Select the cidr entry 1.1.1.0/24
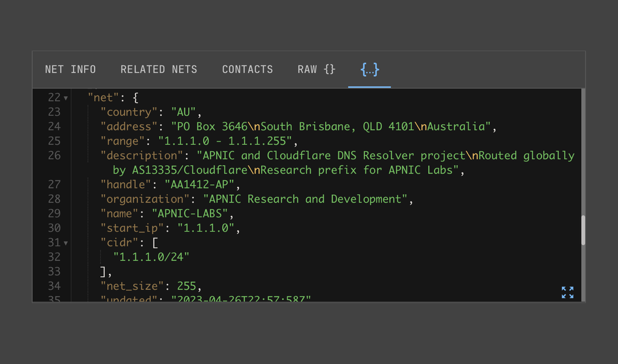 pyautogui.click(x=150, y=257)
